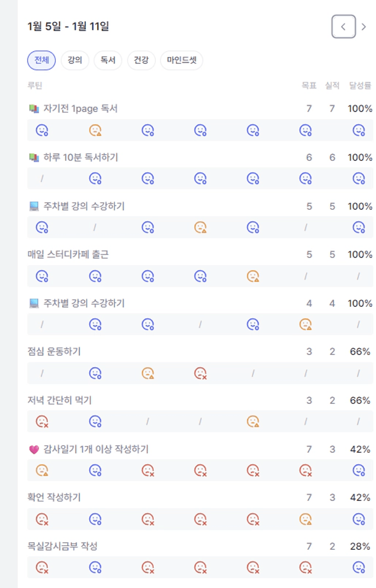Open the 자기전 1page 독서 routine title
This screenshot has width=376, height=588.
pos(80,109)
